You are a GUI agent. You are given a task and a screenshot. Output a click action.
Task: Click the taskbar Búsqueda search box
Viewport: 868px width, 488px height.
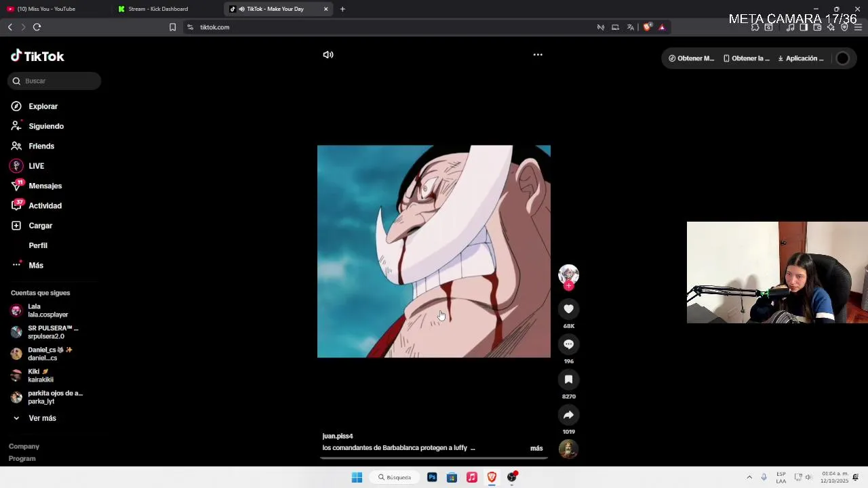coord(394,477)
